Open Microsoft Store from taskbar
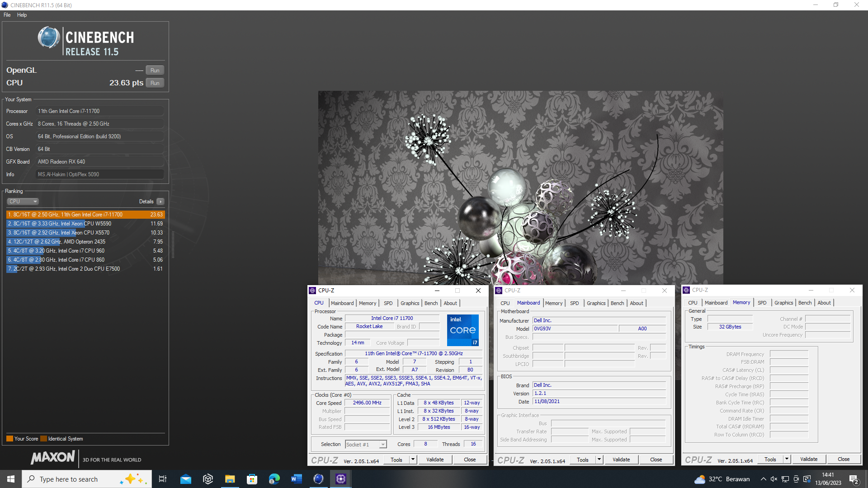Image resolution: width=868 pixels, height=488 pixels. coord(252,479)
